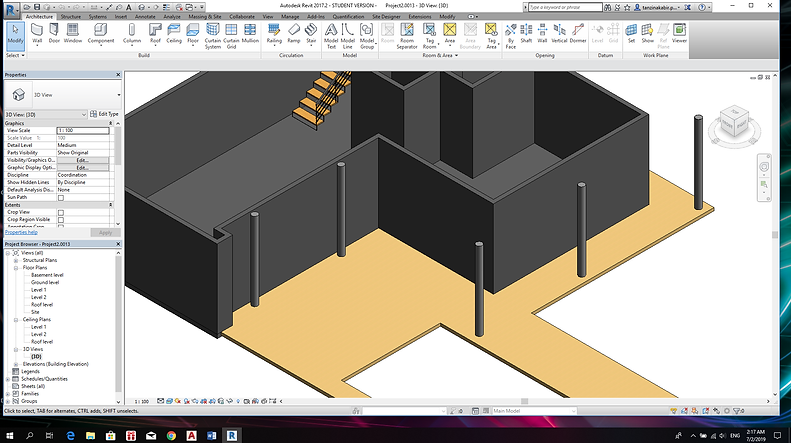Screen dimensions: 791x443
Task: Select the Curtain Grid tool
Action: point(231,36)
